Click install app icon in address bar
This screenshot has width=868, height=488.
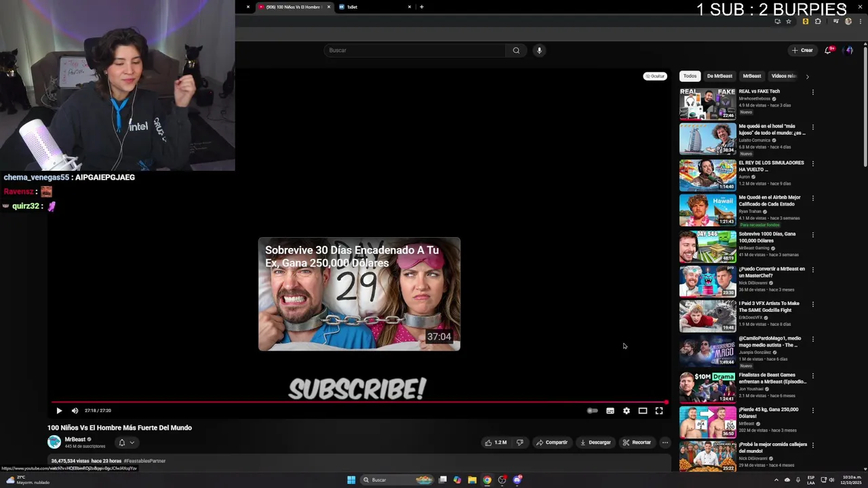777,22
